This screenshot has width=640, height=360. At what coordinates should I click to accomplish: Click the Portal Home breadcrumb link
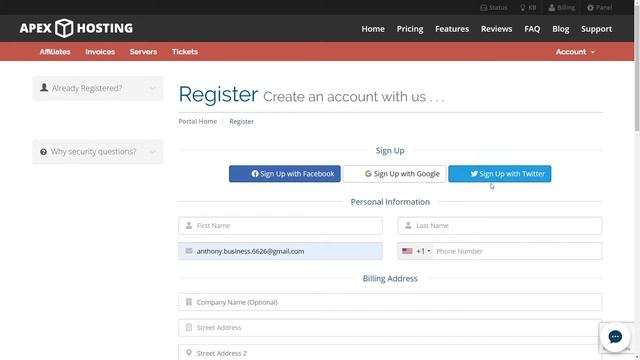pyautogui.click(x=198, y=121)
